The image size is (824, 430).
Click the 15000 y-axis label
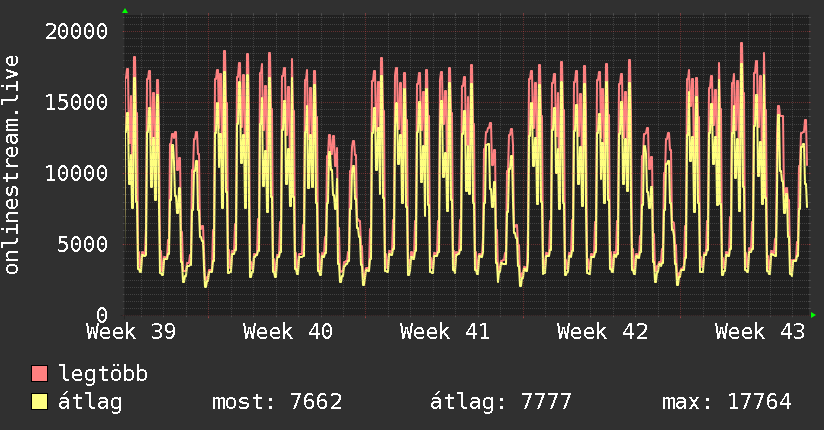[76, 102]
